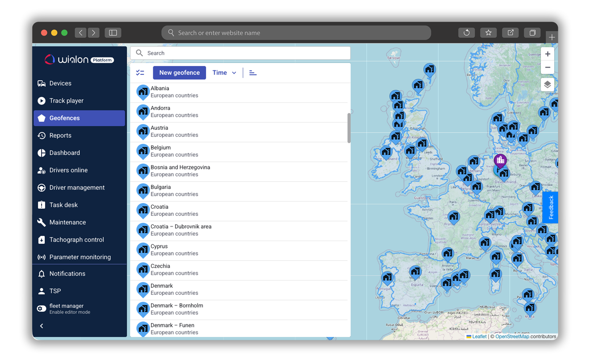Click the Task desk clipboard icon
Viewport: 590px width, 364px height.
point(41,205)
